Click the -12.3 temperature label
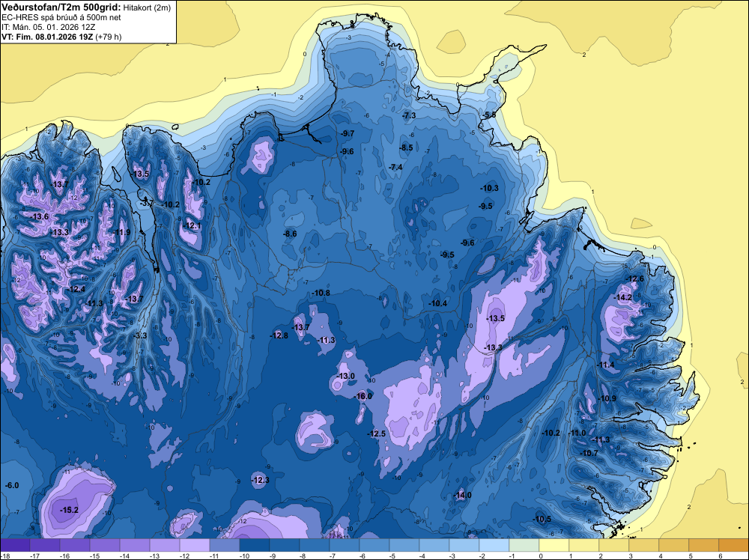The height and width of the screenshot is (560, 749). click(x=261, y=480)
